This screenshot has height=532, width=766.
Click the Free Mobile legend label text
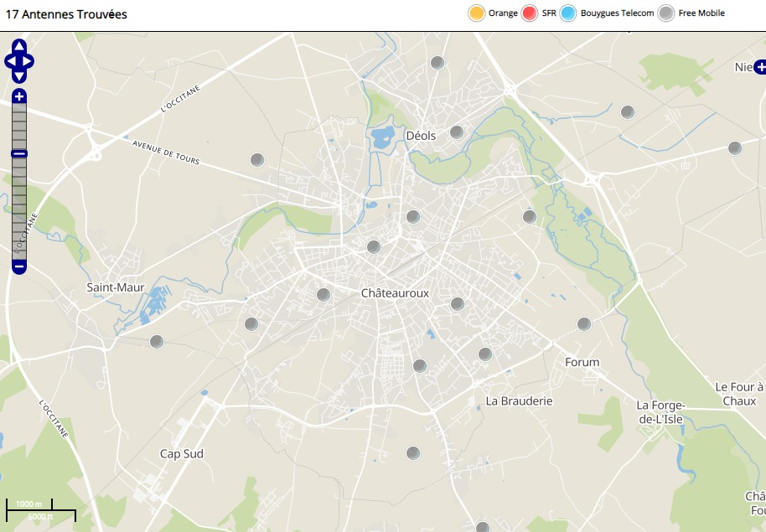click(x=701, y=13)
